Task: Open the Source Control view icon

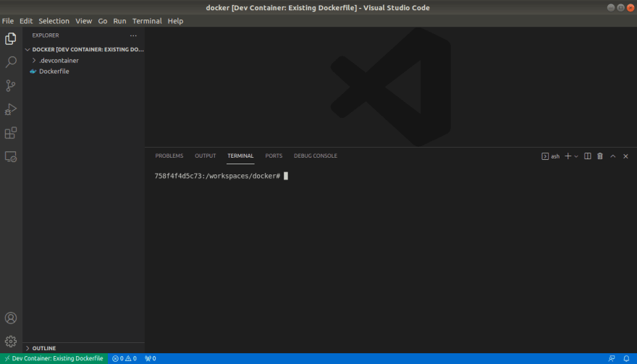Action: click(x=11, y=85)
